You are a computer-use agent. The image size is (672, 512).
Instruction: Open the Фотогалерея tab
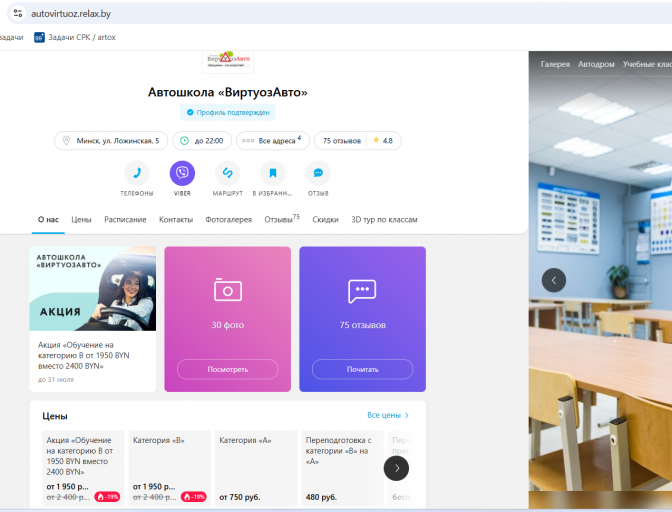tap(228, 220)
